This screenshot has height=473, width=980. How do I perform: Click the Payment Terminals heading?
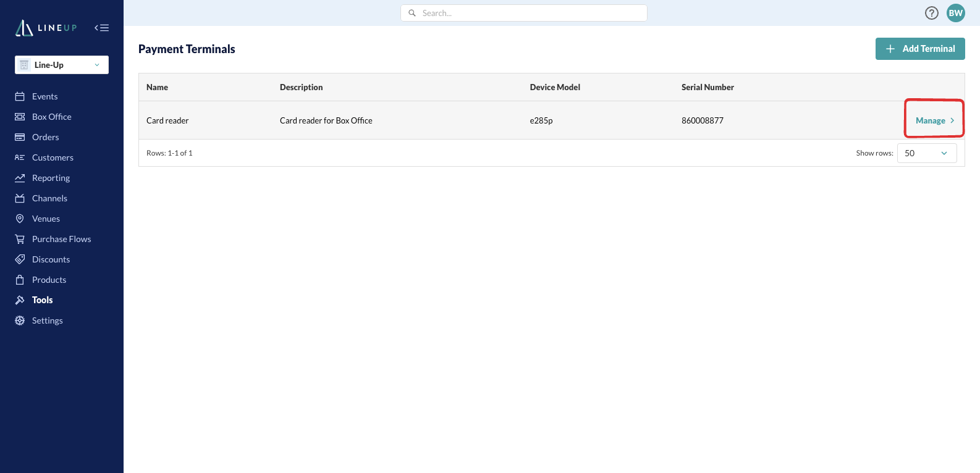click(x=187, y=49)
